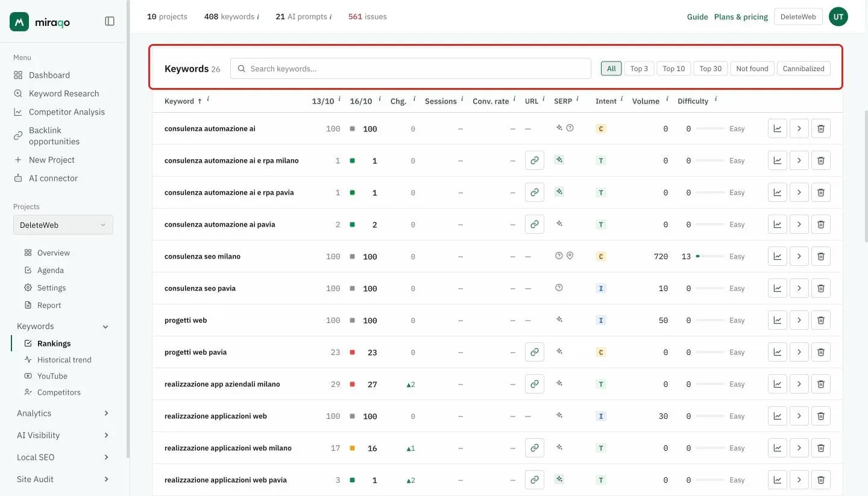The width and height of the screenshot is (868, 496).
Task: Open details arrow for consulenza seo pavia
Action: coord(799,288)
